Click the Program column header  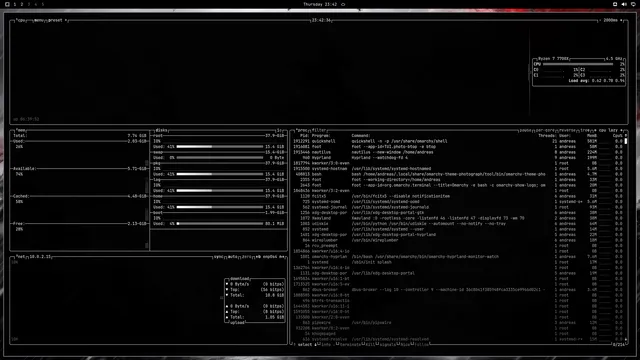(321, 136)
